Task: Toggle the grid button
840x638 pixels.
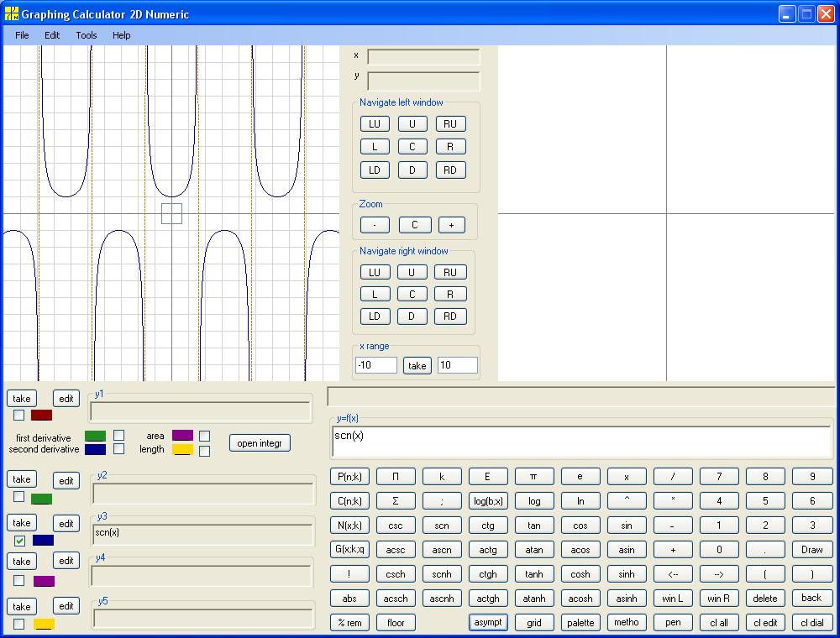Action: tap(533, 623)
